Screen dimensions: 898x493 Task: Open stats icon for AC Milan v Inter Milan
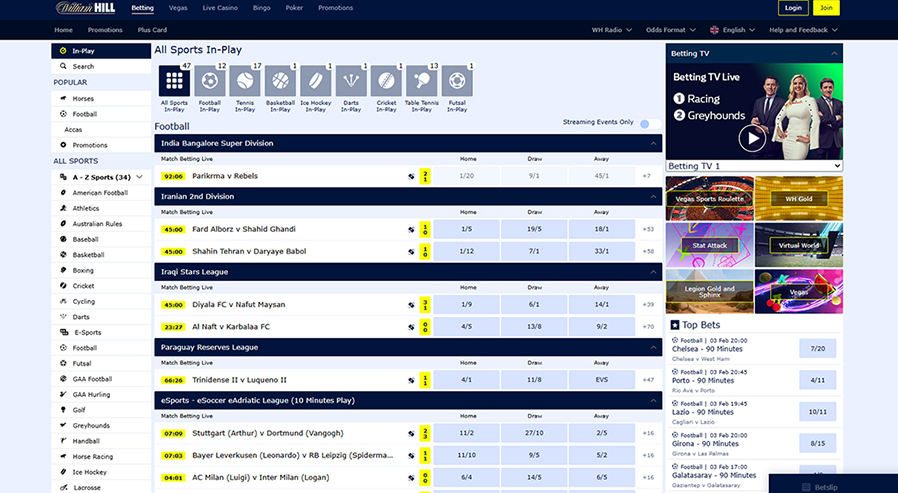(x=411, y=478)
